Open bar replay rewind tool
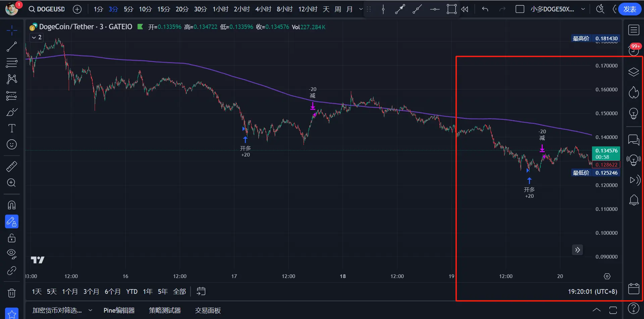Screen dimensions: 644x319 (465, 9)
